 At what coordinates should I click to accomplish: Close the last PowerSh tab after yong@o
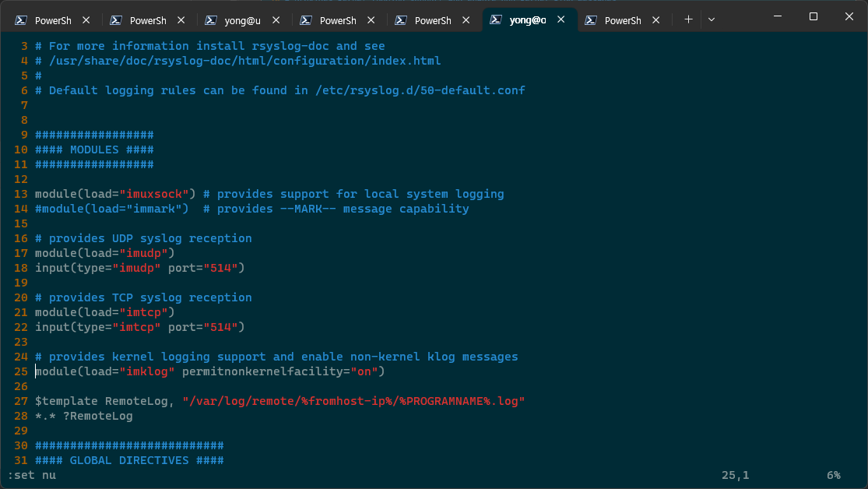click(x=656, y=20)
